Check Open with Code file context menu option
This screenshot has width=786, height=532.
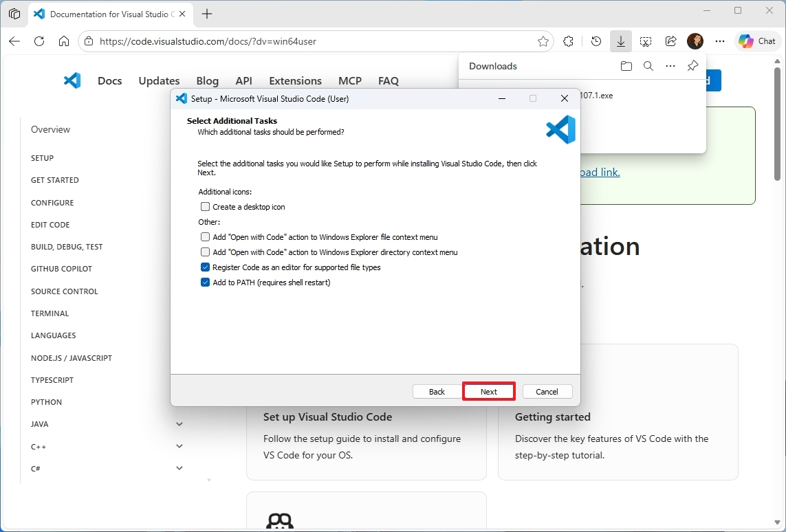pos(205,237)
